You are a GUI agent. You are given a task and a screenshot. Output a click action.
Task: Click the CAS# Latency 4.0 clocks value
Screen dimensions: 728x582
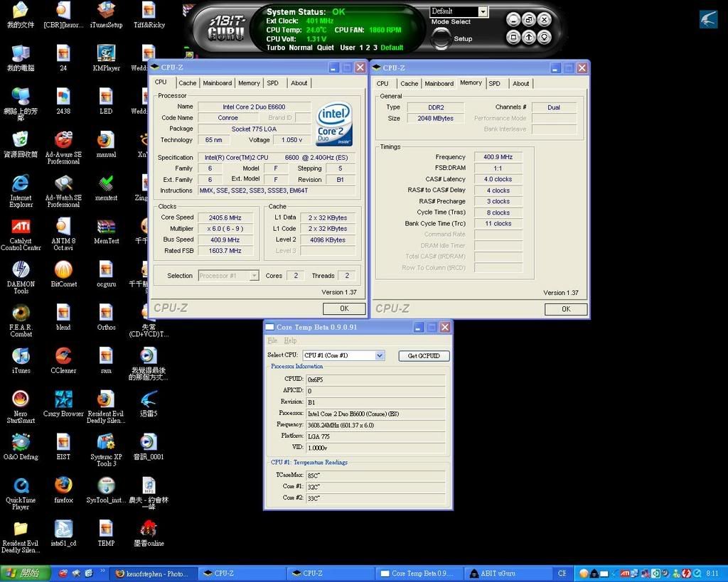click(x=498, y=179)
